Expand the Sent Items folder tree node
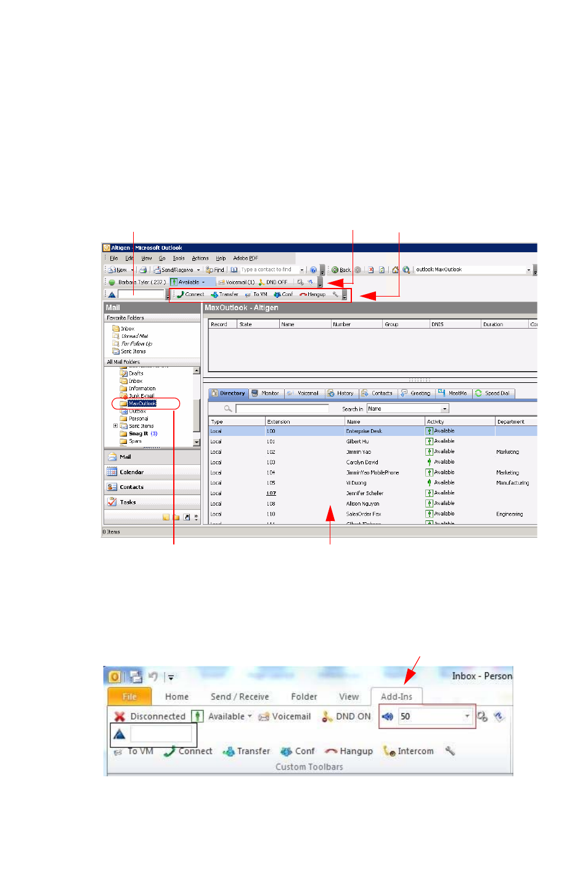 point(115,426)
